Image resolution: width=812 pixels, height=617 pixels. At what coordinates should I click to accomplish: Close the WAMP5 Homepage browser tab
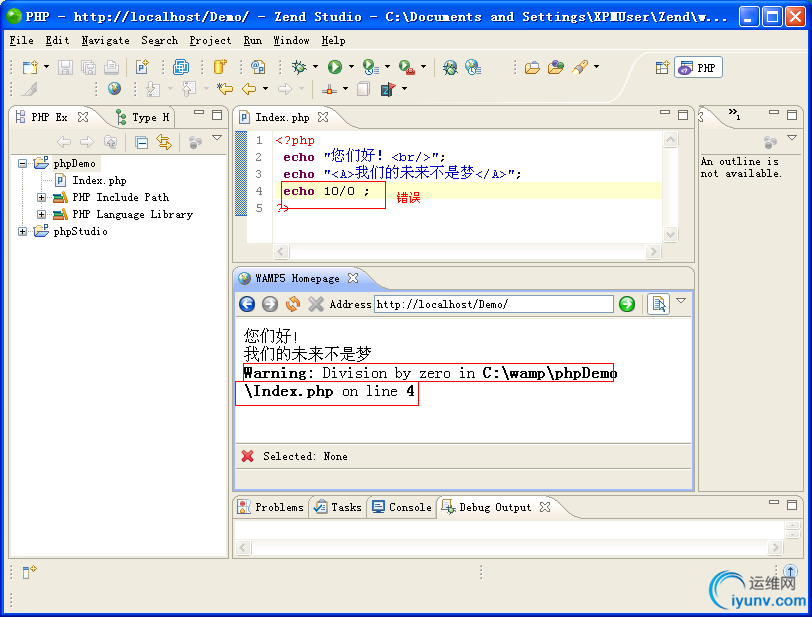[x=353, y=278]
